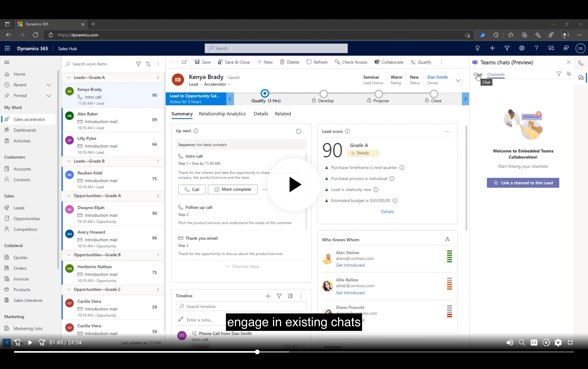Add a new timeline record

click(x=268, y=296)
